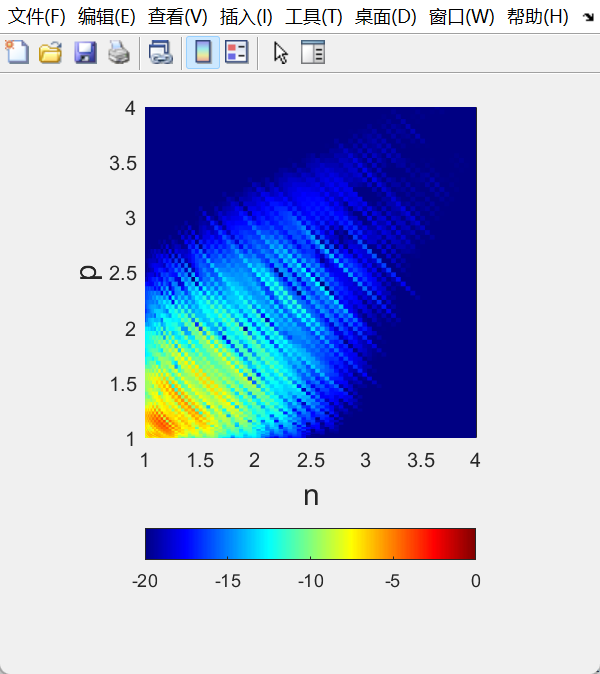This screenshot has height=674, width=600.
Task: Open the 文件(F) menu
Action: 37,17
